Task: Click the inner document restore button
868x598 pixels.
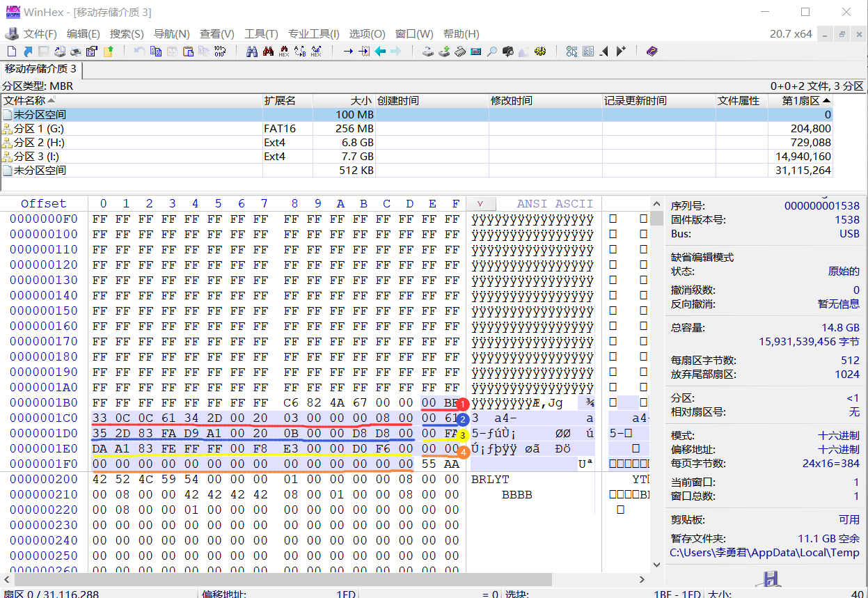Action: click(842, 34)
